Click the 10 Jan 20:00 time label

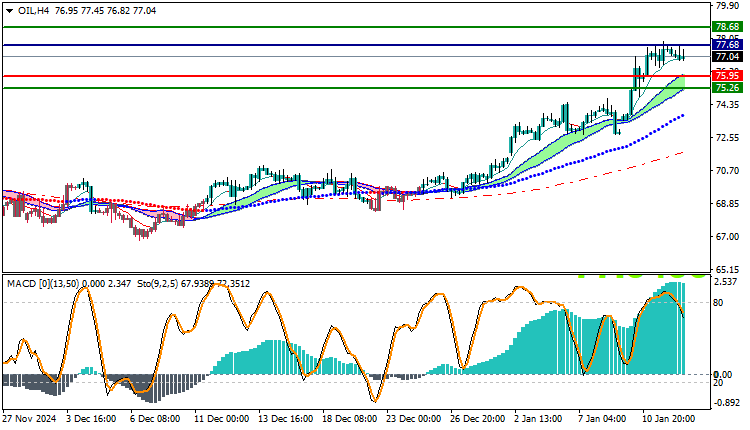(x=669, y=419)
